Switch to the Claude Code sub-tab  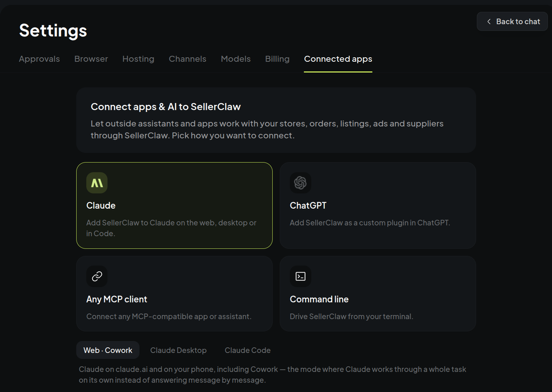click(248, 350)
